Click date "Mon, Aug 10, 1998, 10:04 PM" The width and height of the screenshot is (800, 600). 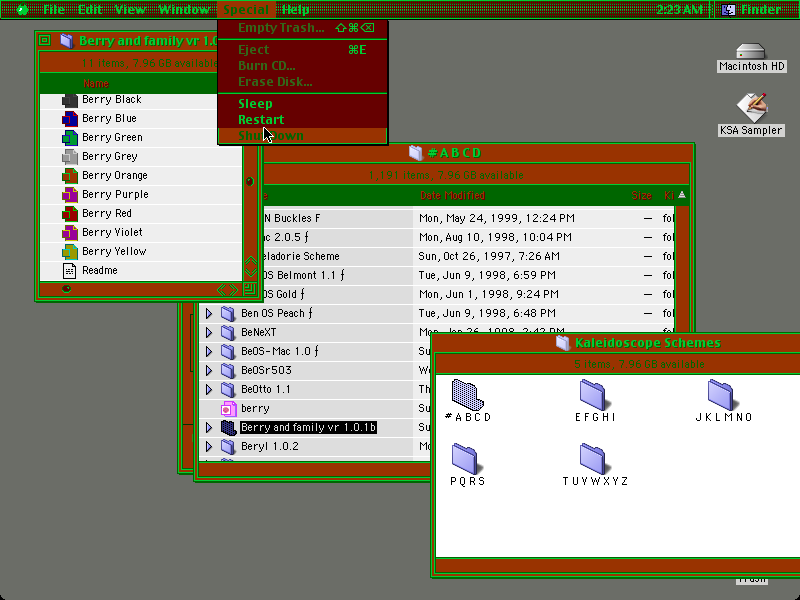(x=495, y=237)
